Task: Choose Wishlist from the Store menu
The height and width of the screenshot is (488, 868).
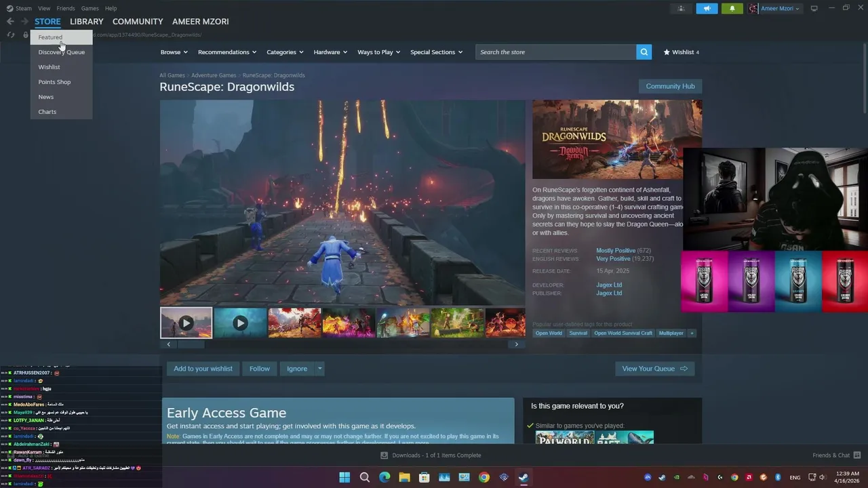Action: (61, 67)
